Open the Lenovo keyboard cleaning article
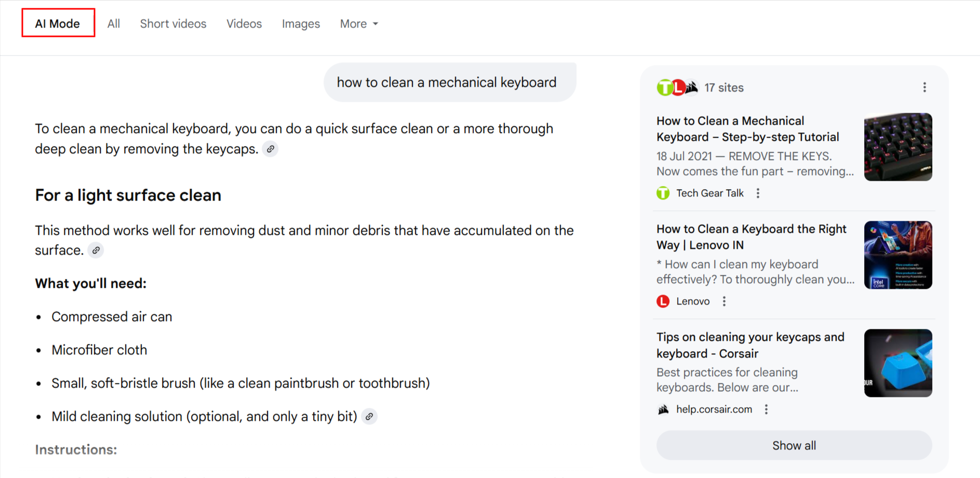 (x=751, y=237)
